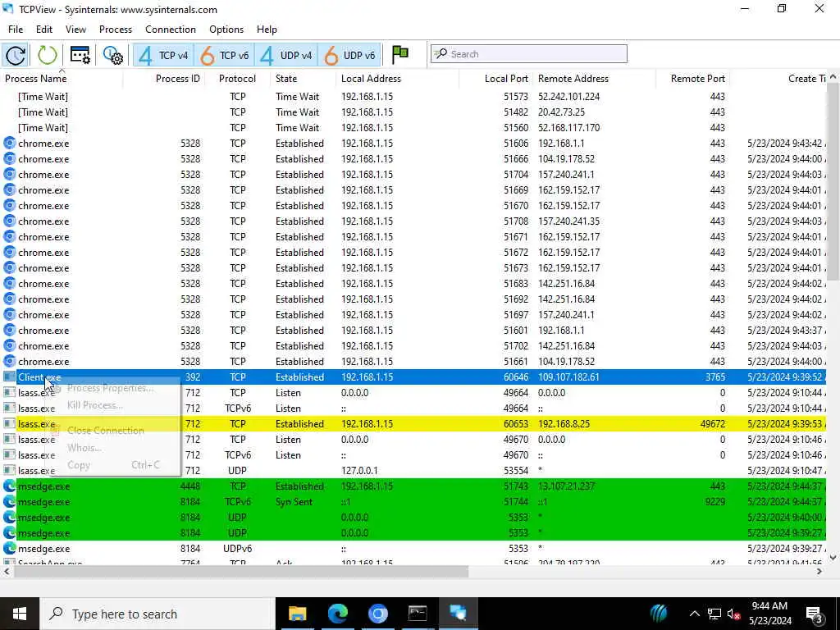Click the auto-refresh clock icon
The width and height of the screenshot is (840, 630).
[x=16, y=55]
